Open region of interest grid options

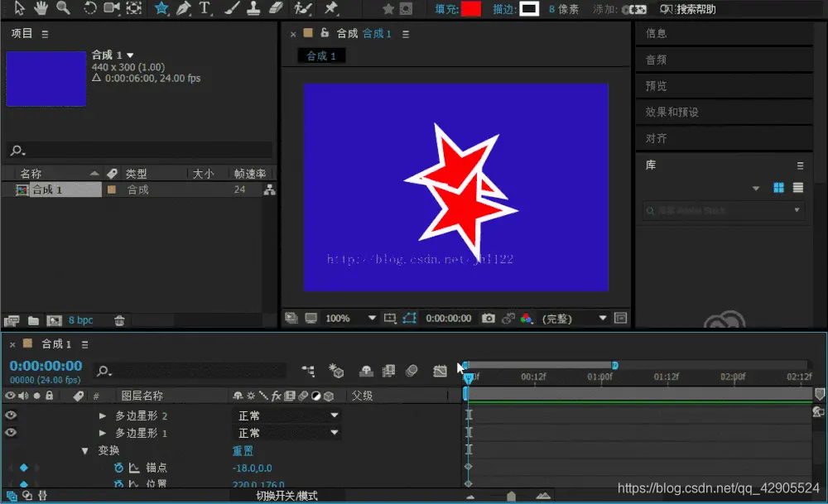coord(390,319)
